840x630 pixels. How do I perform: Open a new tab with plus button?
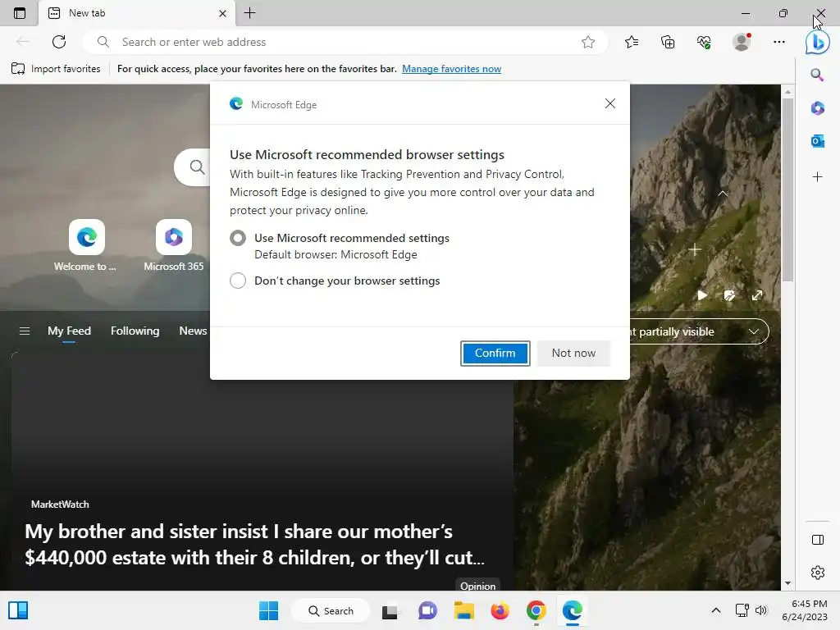[x=249, y=13]
